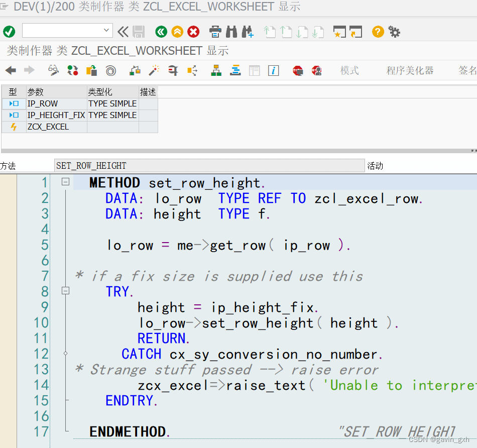477x448 pixels.
Task: Click the Save icon in the toolbar
Action: (x=138, y=31)
